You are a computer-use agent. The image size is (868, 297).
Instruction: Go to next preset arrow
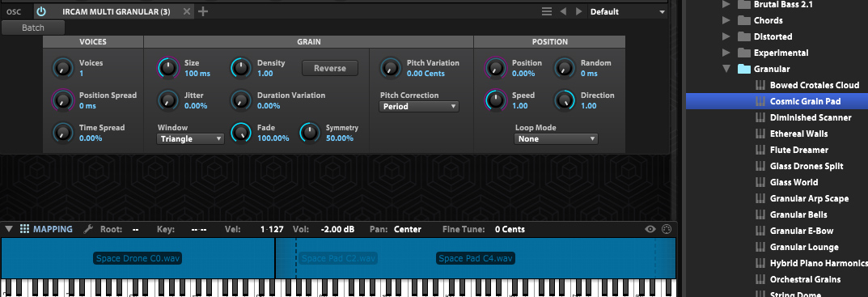(x=578, y=11)
